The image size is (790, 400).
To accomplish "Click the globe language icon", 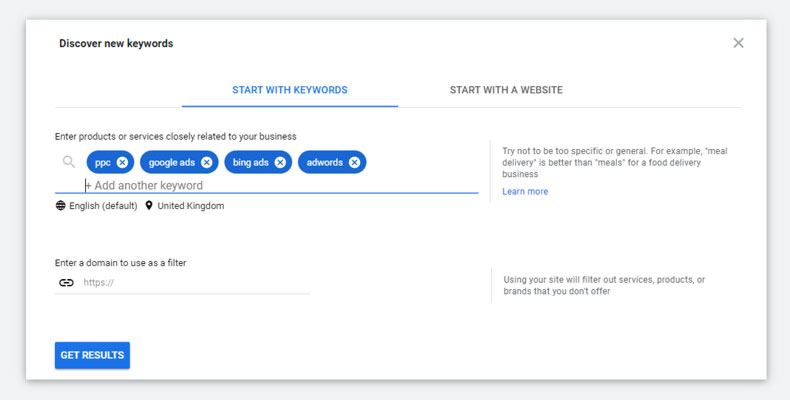I will pyautogui.click(x=61, y=206).
